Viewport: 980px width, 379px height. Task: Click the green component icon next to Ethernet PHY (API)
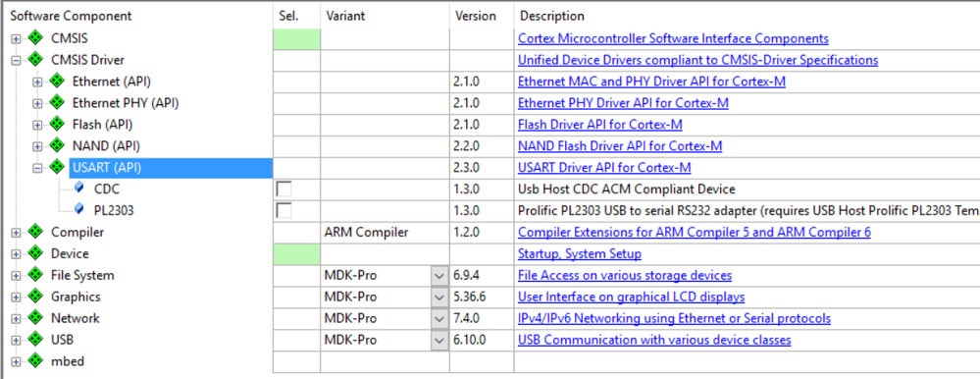click(x=57, y=103)
